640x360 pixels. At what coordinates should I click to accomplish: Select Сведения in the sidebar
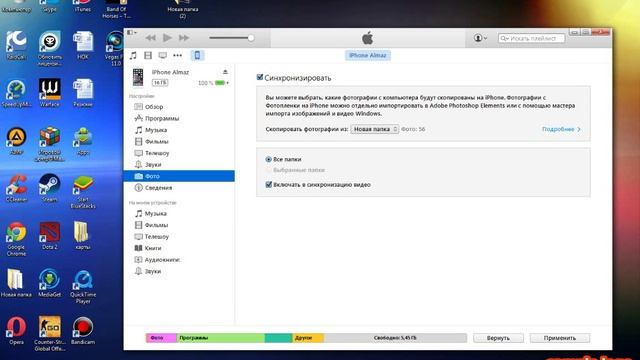(x=179, y=188)
